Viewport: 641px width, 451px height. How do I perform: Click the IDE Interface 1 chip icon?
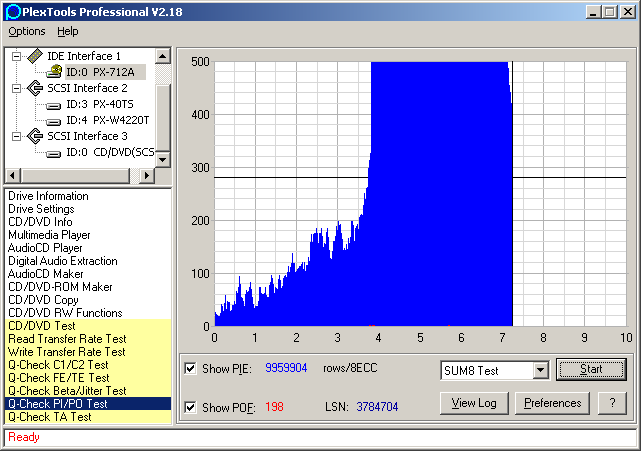(x=36, y=56)
